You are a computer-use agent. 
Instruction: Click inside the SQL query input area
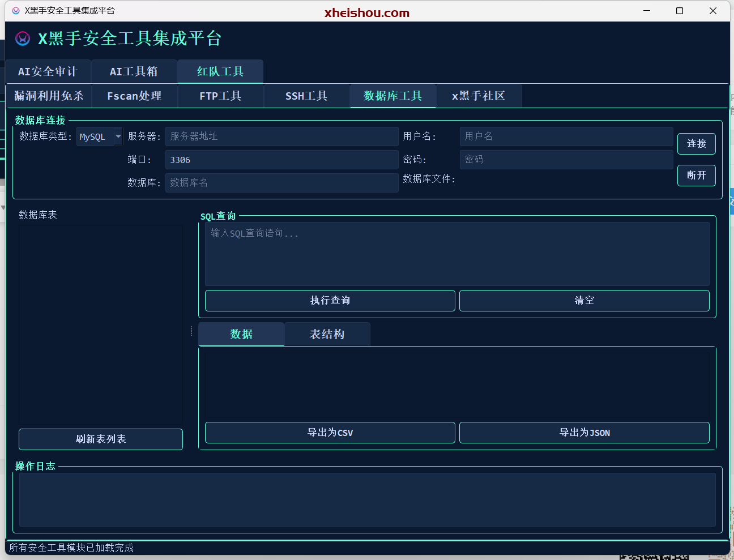pyautogui.click(x=456, y=253)
